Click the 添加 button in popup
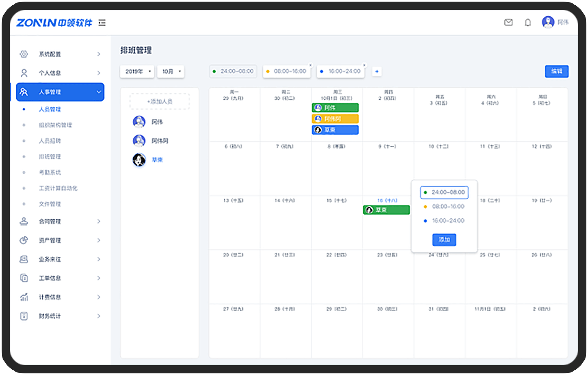The image size is (588, 375). 444,240
